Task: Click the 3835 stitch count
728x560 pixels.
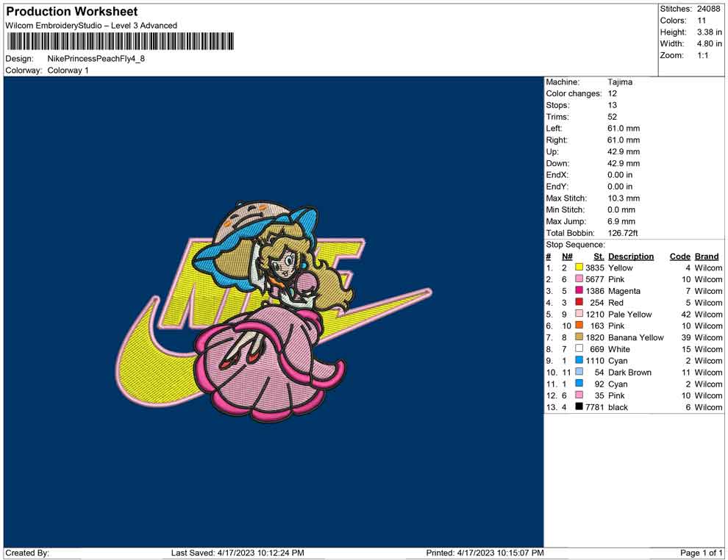Action: tap(595, 268)
